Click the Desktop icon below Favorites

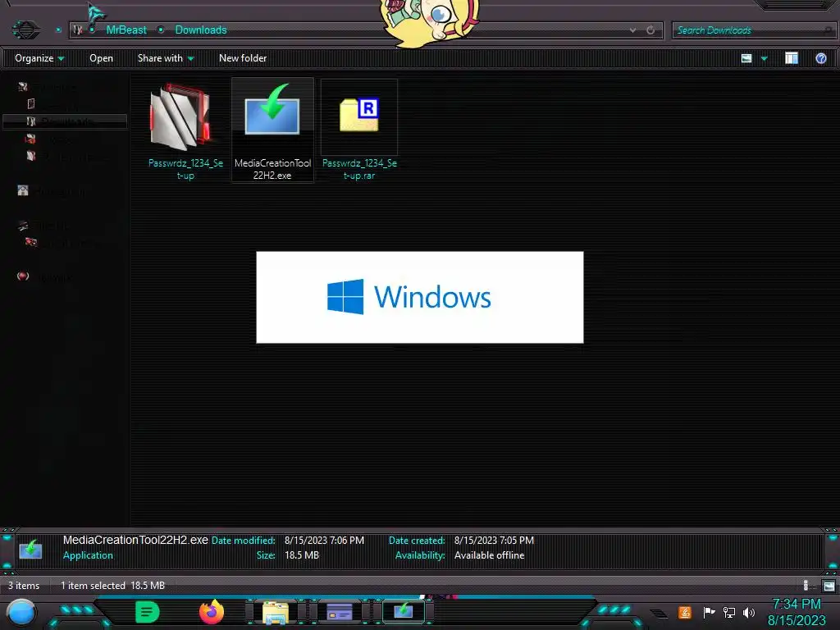click(30, 103)
